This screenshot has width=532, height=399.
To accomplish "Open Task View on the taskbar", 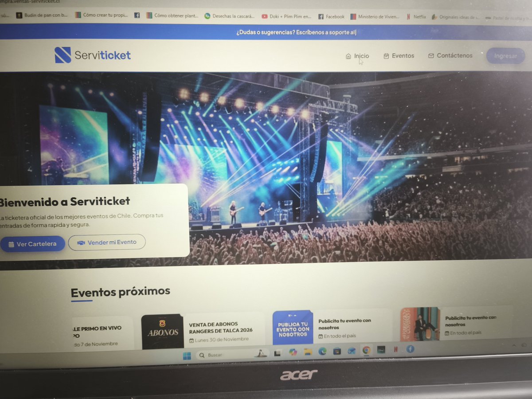I will [278, 353].
